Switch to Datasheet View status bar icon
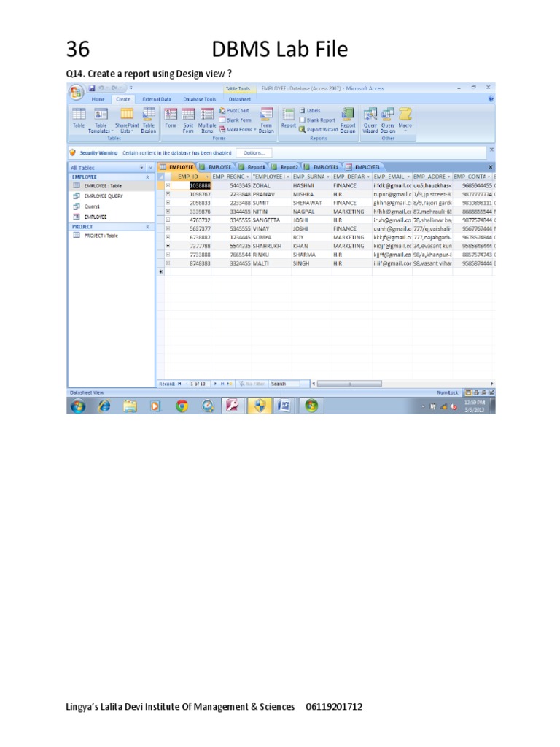Viewport: 560px width, 747px height. point(468,392)
